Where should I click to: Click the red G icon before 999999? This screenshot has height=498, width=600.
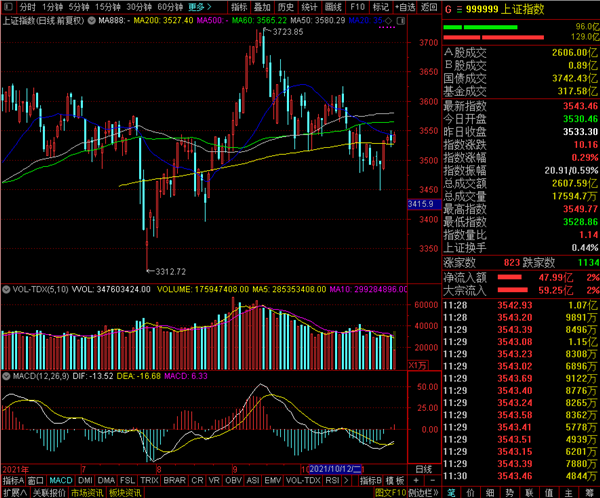449,7
